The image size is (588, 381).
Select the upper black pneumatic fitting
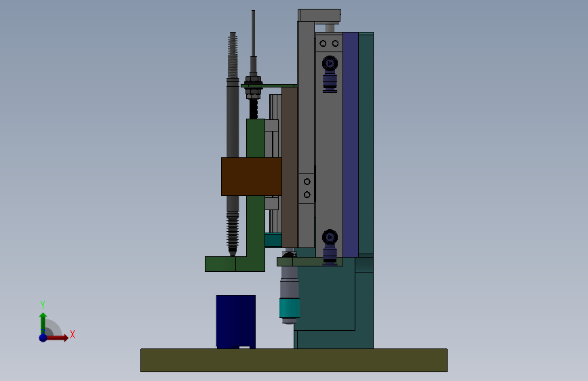(x=330, y=74)
